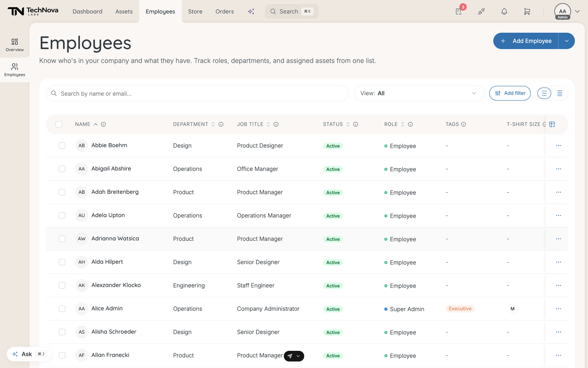Show info tooltip for Department column
Image resolution: width=588 pixels, height=368 pixels.
(221, 124)
